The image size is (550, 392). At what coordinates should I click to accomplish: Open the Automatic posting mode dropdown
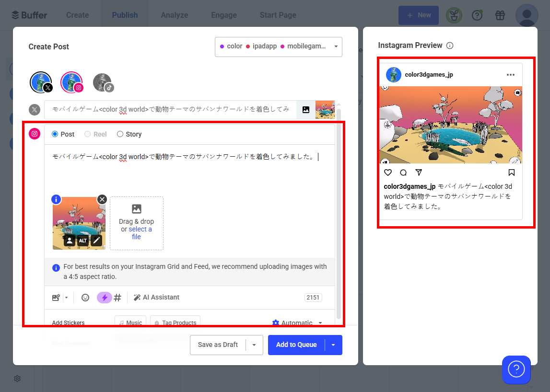(x=297, y=323)
